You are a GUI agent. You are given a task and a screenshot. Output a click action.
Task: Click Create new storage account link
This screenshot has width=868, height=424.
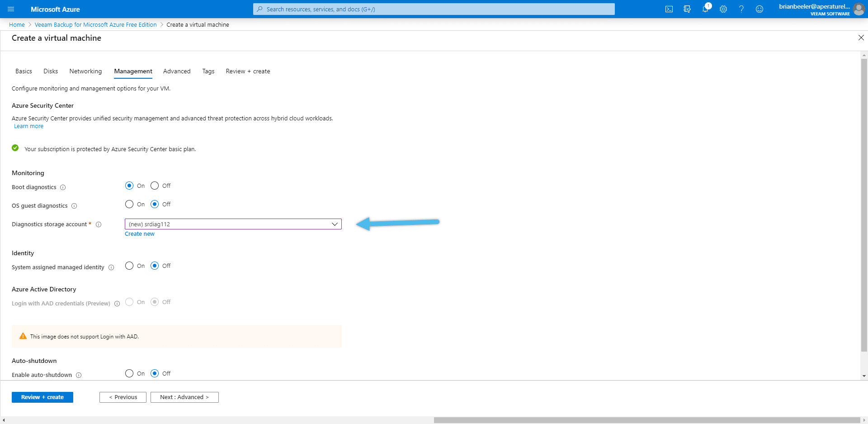click(140, 234)
